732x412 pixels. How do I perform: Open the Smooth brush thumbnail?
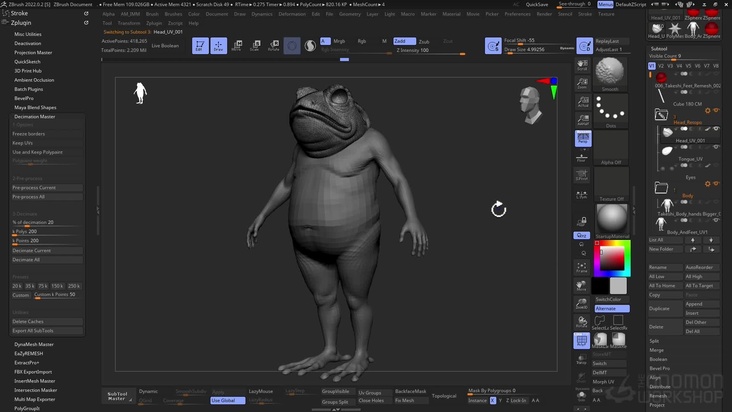pos(609,74)
